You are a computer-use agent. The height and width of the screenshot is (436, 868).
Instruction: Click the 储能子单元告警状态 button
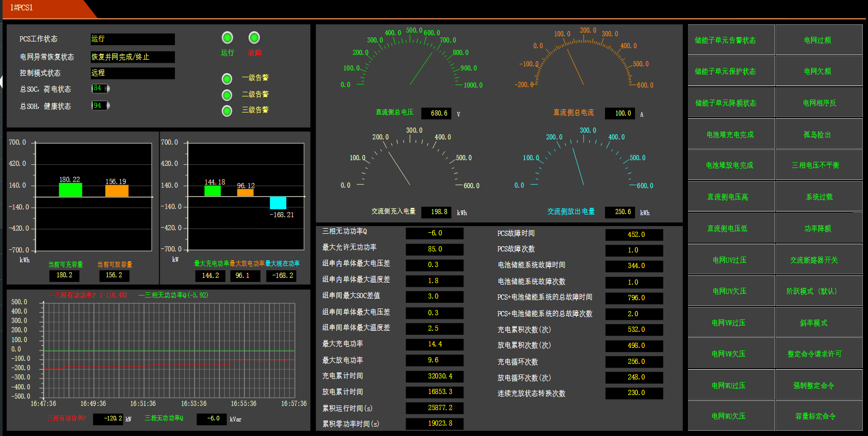coord(731,40)
